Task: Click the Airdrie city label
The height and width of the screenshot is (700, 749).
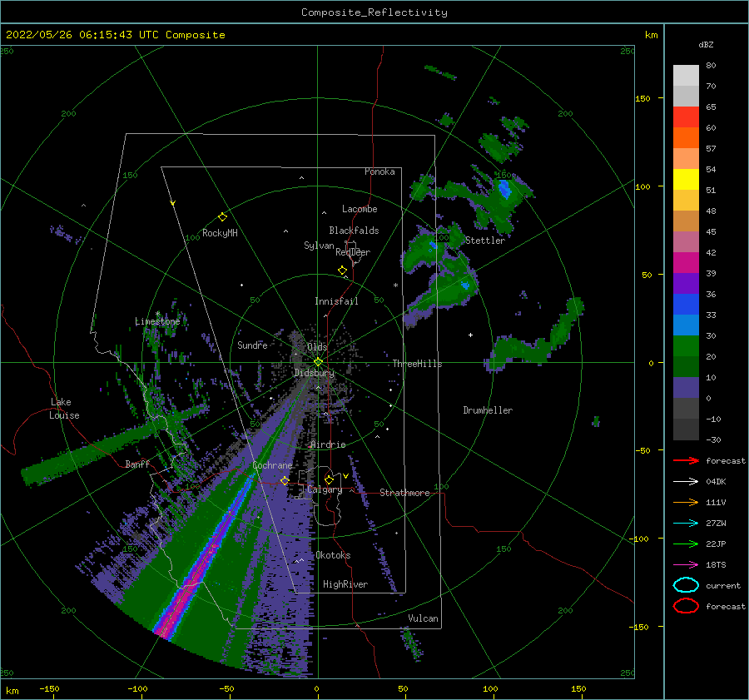Action: point(328,444)
